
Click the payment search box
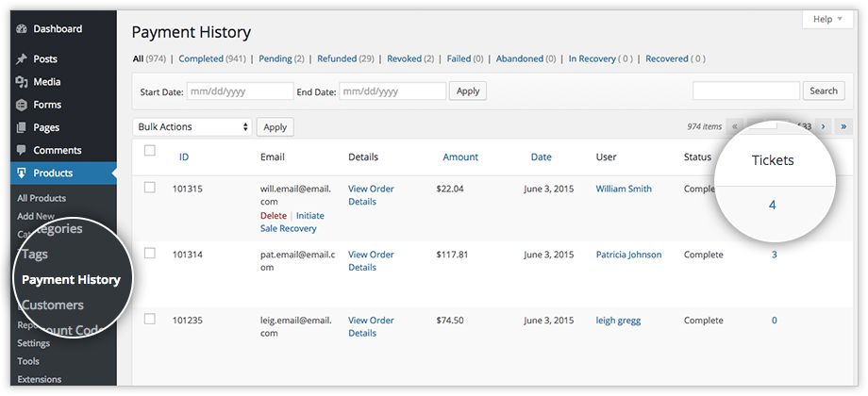pos(746,91)
